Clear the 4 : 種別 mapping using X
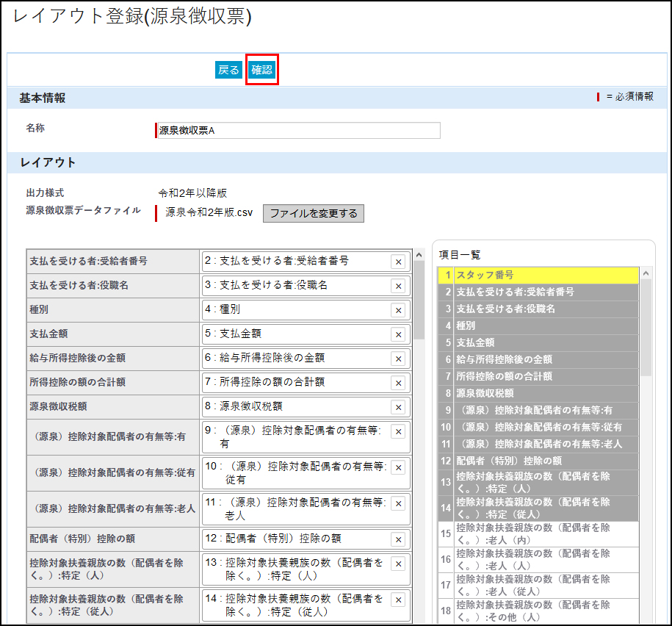 (x=398, y=310)
